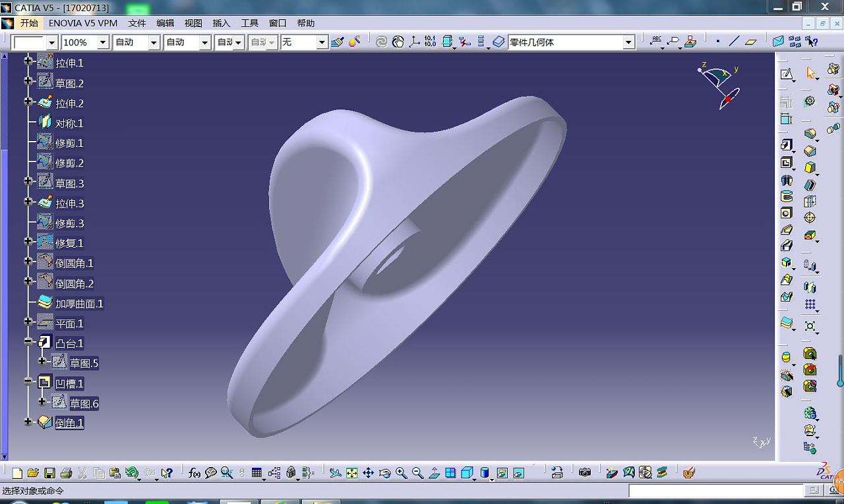Open the 插入 menu
Viewport: 844px width, 504px height.
pos(222,23)
